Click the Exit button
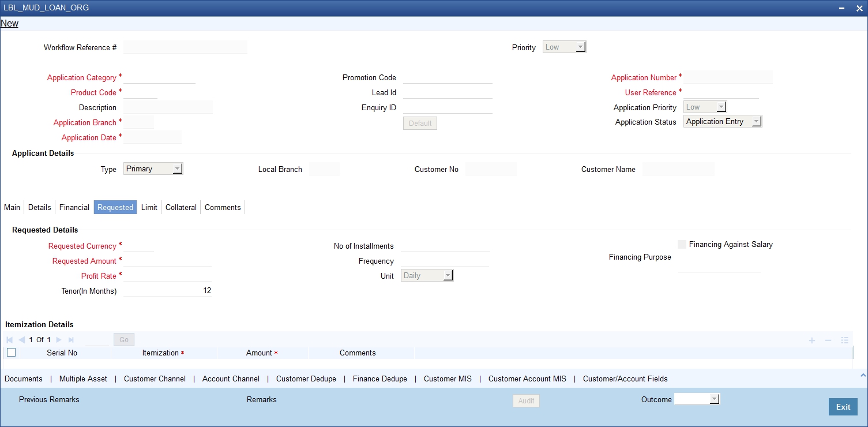 (x=843, y=407)
